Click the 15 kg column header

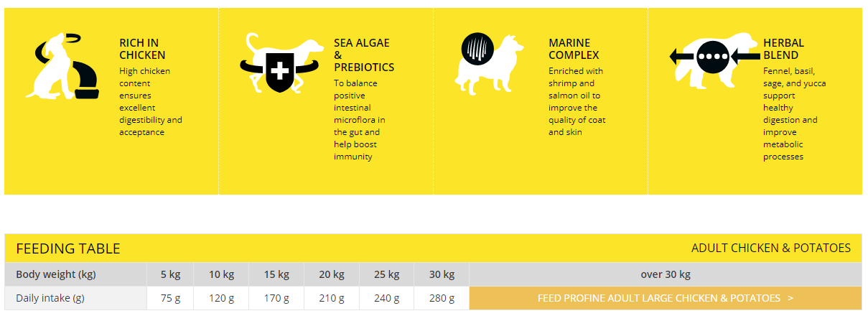[x=276, y=274]
